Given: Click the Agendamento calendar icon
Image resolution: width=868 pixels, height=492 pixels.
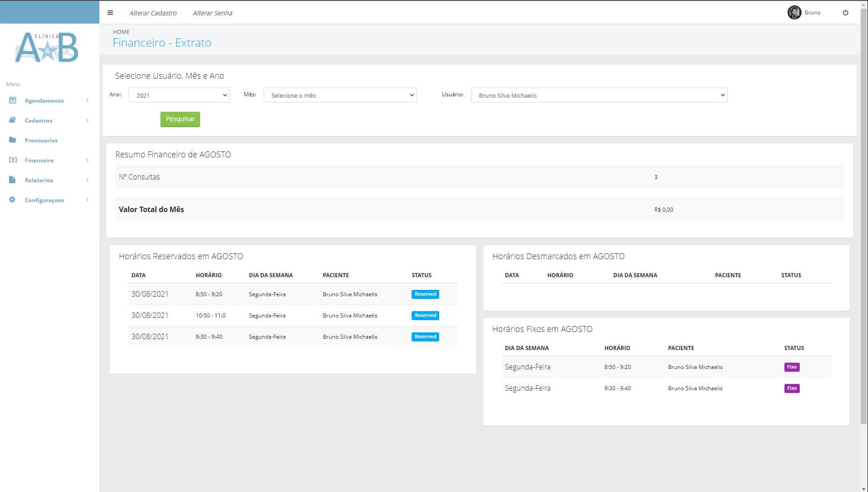Looking at the screenshot, I should click(13, 100).
